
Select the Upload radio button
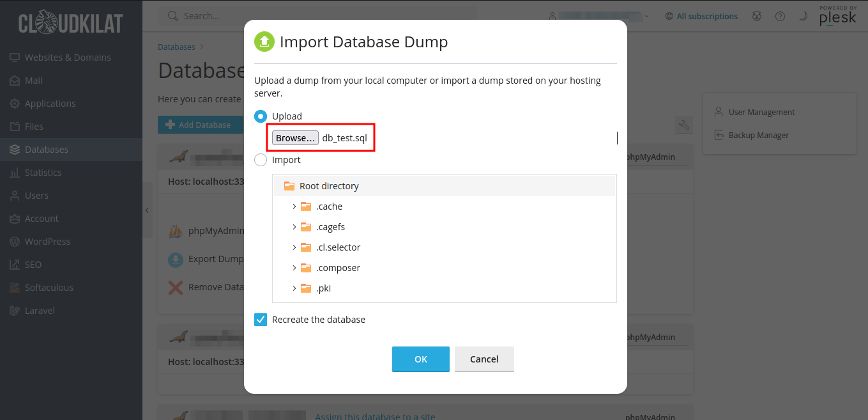click(261, 116)
